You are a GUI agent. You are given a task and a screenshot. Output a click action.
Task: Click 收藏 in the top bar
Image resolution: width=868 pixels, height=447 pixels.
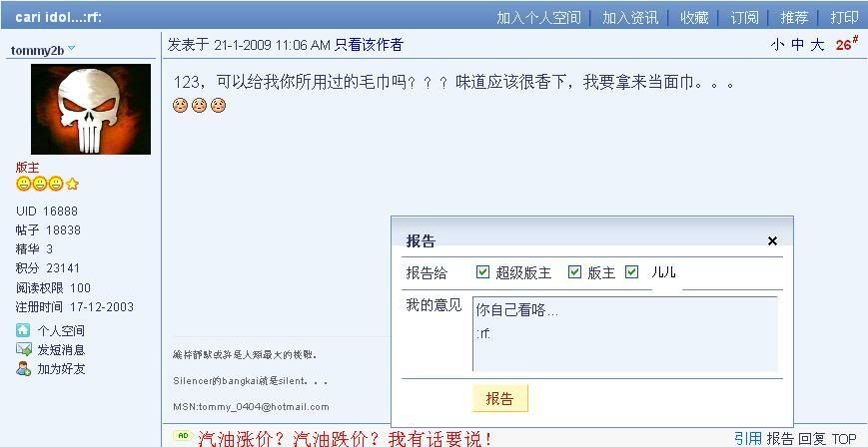[695, 17]
